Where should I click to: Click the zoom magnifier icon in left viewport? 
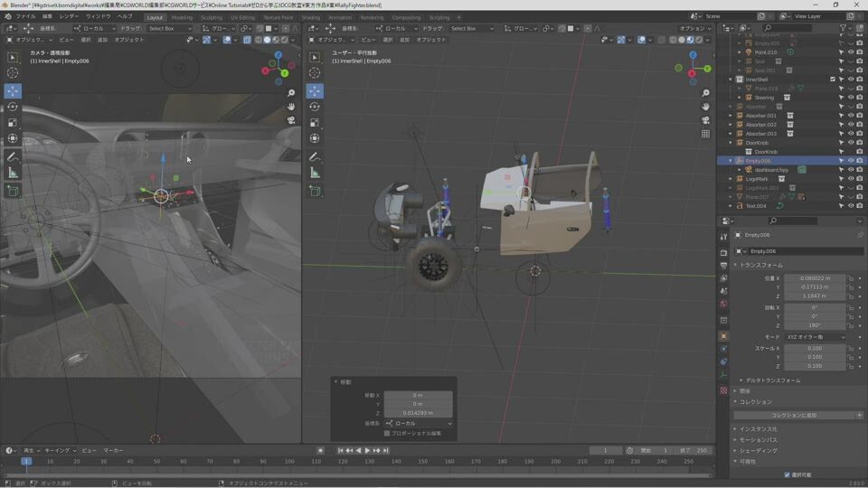[x=291, y=93]
